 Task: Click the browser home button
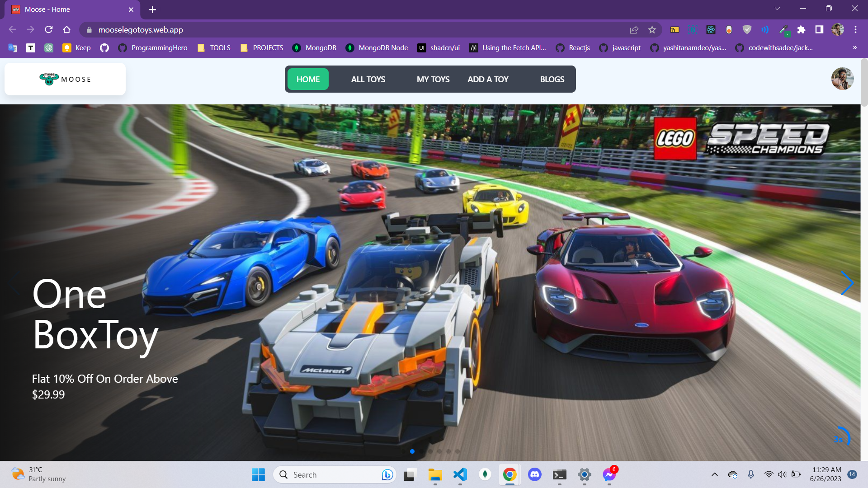[66, 29]
